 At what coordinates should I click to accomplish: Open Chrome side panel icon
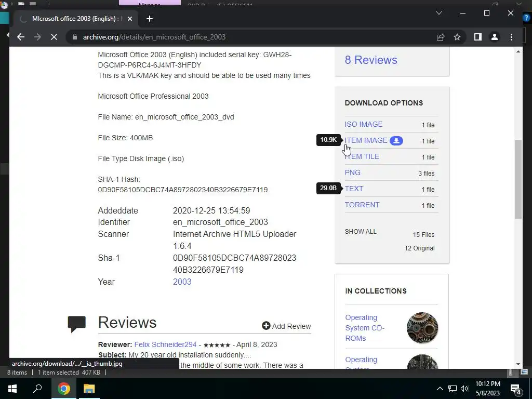pyautogui.click(x=478, y=37)
